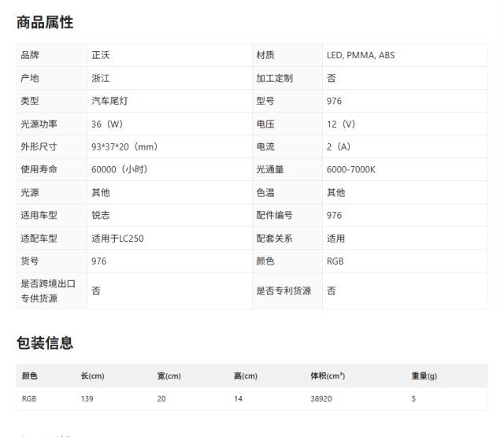Click the weight value 5
The width and height of the screenshot is (504, 437).
(413, 398)
